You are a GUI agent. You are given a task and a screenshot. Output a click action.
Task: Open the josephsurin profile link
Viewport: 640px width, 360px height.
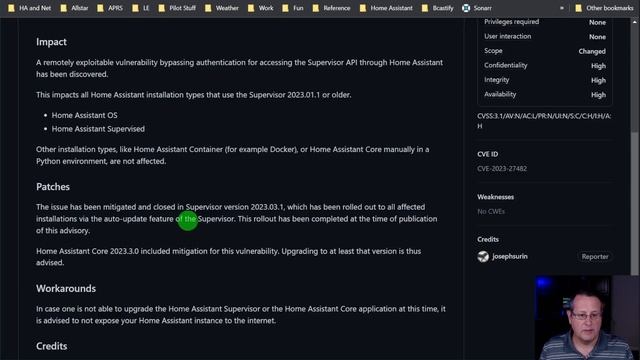510,256
